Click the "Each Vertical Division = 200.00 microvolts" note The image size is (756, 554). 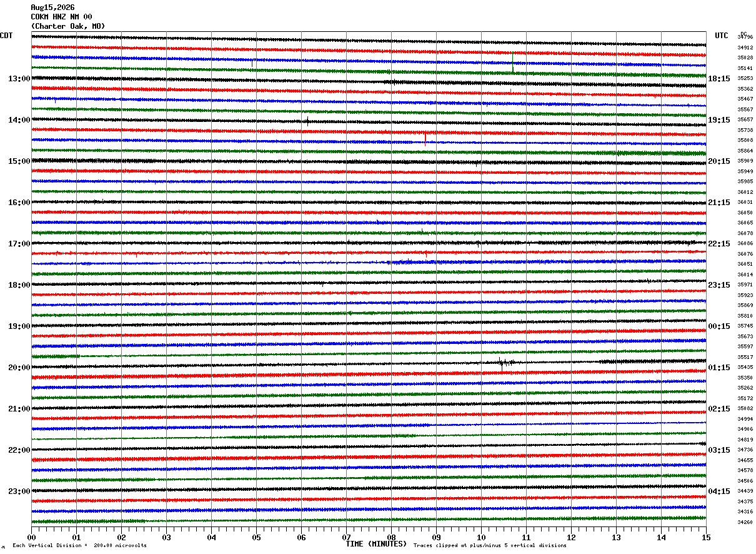79,546
